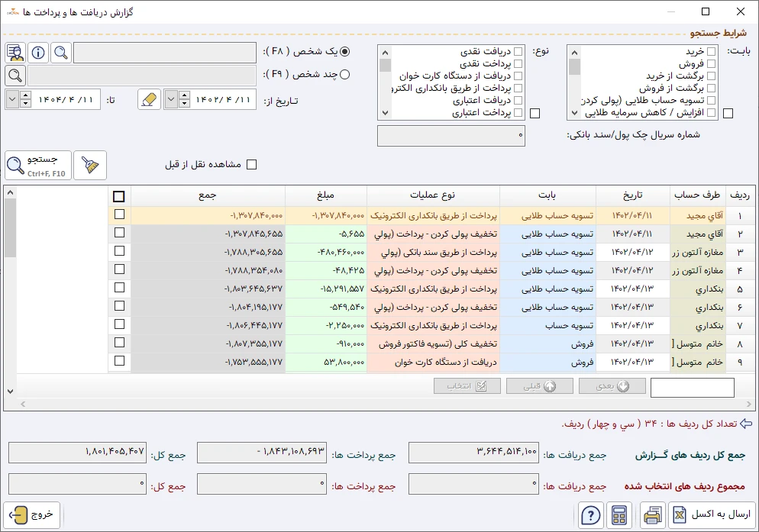
Task: Check the برگشت از خرید option
Action: 711,76
